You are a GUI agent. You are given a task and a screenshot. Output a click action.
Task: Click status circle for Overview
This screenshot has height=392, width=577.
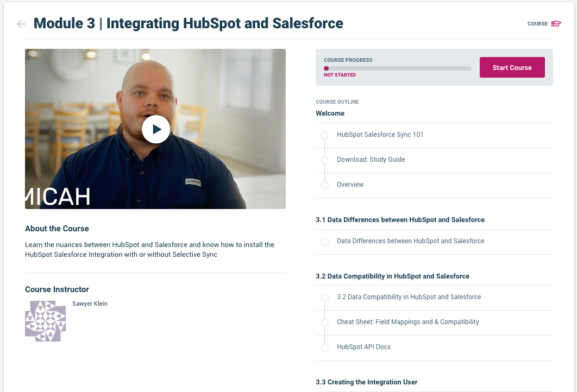pos(324,185)
